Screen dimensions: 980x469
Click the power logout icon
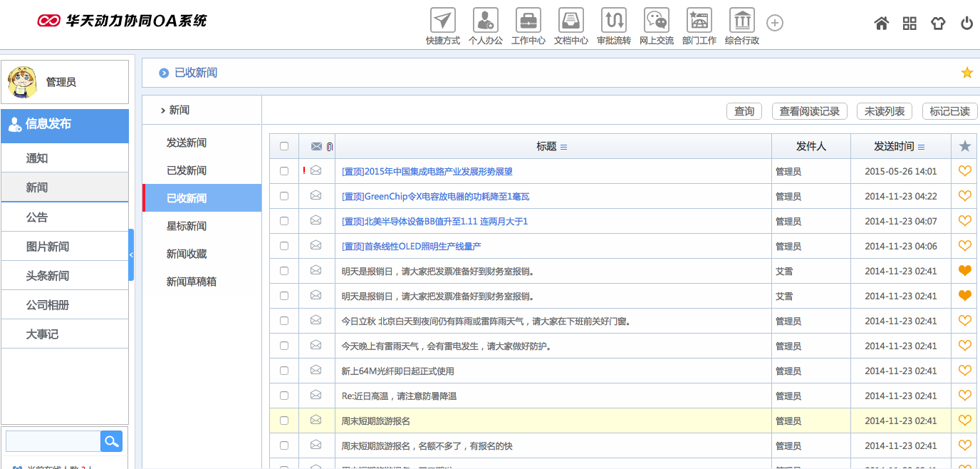(x=966, y=24)
